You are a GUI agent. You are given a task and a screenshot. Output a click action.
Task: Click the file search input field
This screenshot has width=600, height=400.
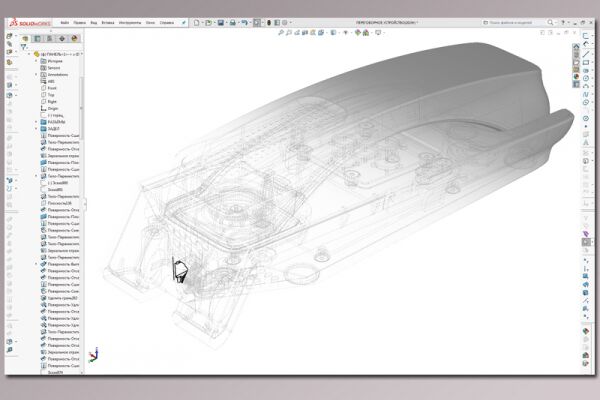(x=511, y=23)
